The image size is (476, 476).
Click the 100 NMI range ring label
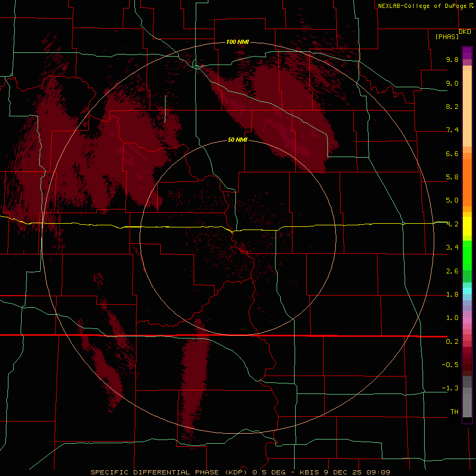(237, 42)
